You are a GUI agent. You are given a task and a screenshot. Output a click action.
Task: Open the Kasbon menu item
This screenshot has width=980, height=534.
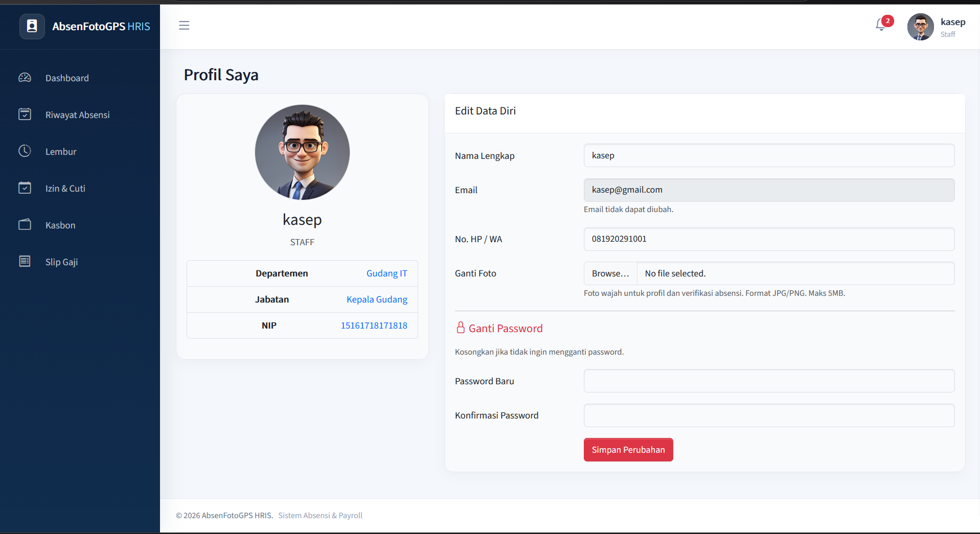[x=60, y=225]
